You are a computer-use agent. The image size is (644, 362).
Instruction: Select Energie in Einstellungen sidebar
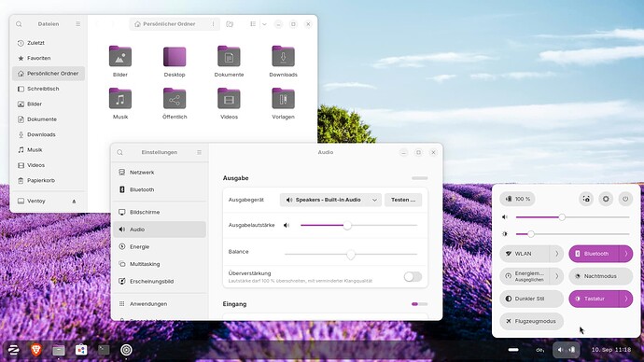[x=160, y=246]
